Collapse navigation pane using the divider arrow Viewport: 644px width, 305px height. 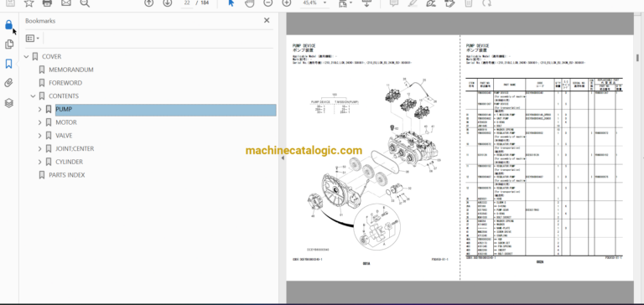pyautogui.click(x=283, y=158)
